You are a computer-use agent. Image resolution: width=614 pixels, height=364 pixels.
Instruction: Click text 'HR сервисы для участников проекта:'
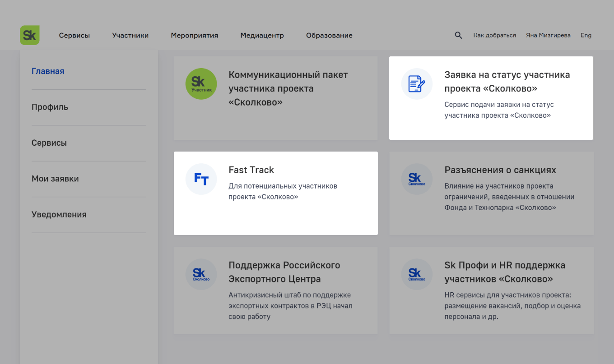point(508,295)
